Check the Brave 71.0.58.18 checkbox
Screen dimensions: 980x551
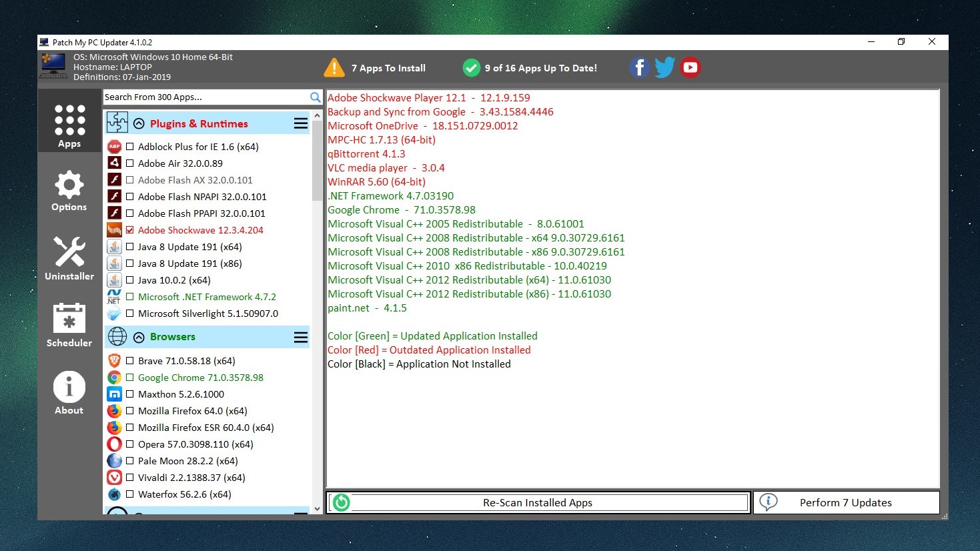point(129,361)
